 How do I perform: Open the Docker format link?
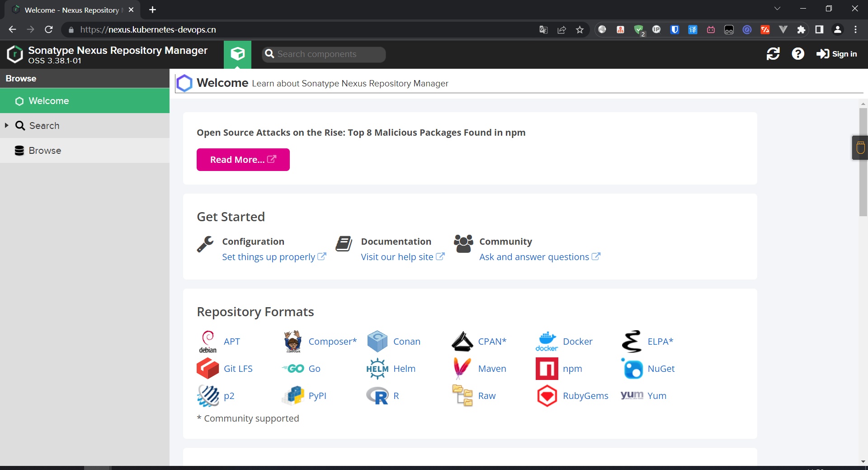[578, 342]
